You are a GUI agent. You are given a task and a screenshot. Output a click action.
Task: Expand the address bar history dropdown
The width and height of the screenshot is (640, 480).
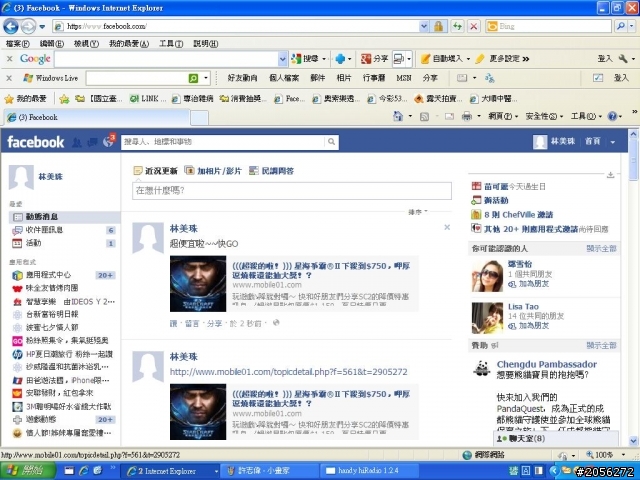pos(424,27)
